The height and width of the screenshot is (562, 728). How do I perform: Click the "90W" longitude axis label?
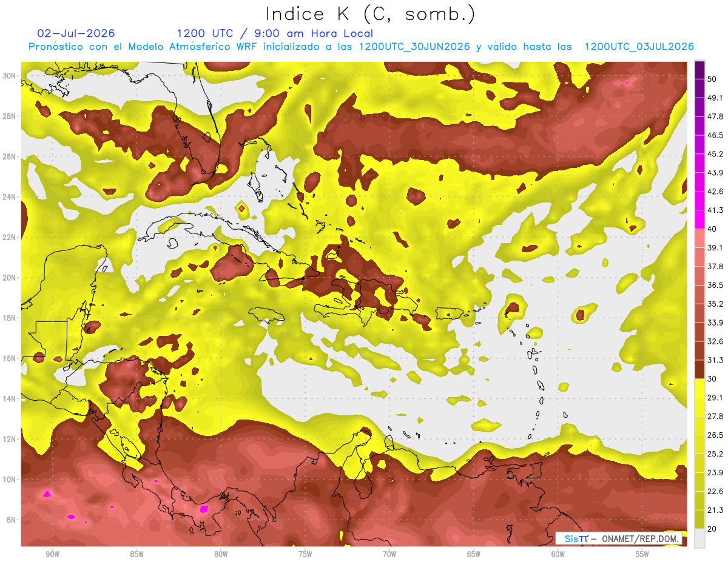(x=52, y=554)
